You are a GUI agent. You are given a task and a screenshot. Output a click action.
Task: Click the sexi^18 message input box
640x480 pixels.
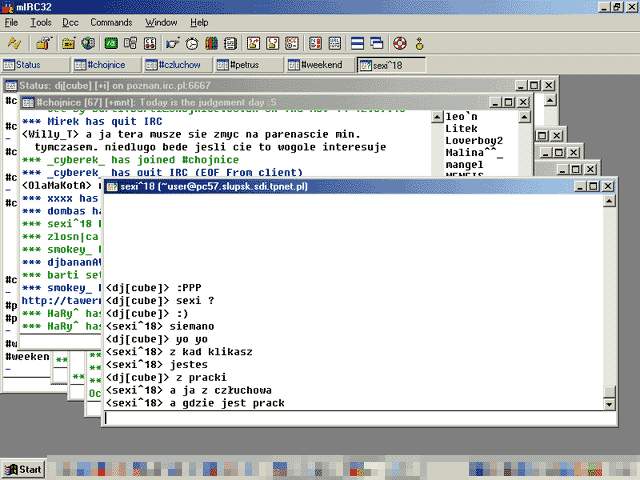(x=358, y=418)
